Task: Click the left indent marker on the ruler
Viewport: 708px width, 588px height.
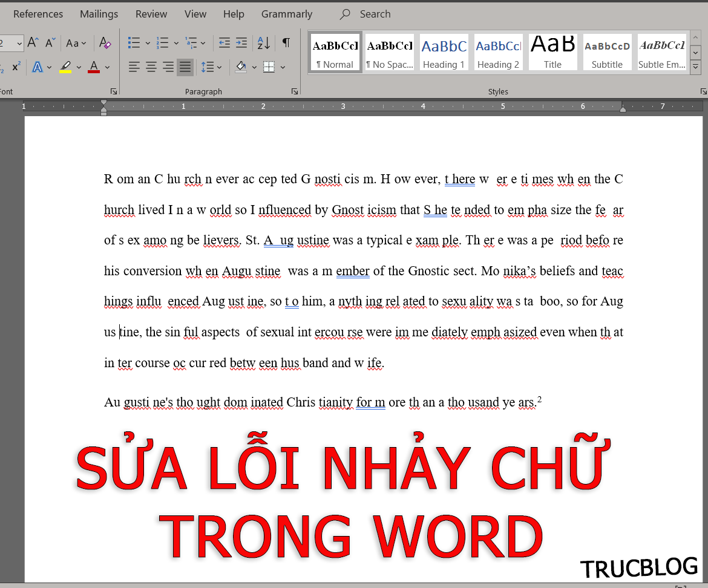Action: (x=104, y=108)
